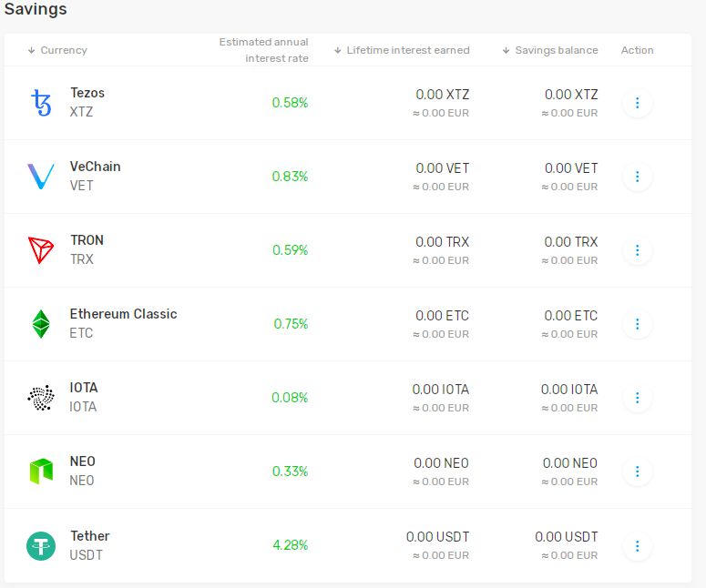Image resolution: width=706 pixels, height=588 pixels.
Task: Click the Ethereum Classic coin logo
Action: point(41,324)
